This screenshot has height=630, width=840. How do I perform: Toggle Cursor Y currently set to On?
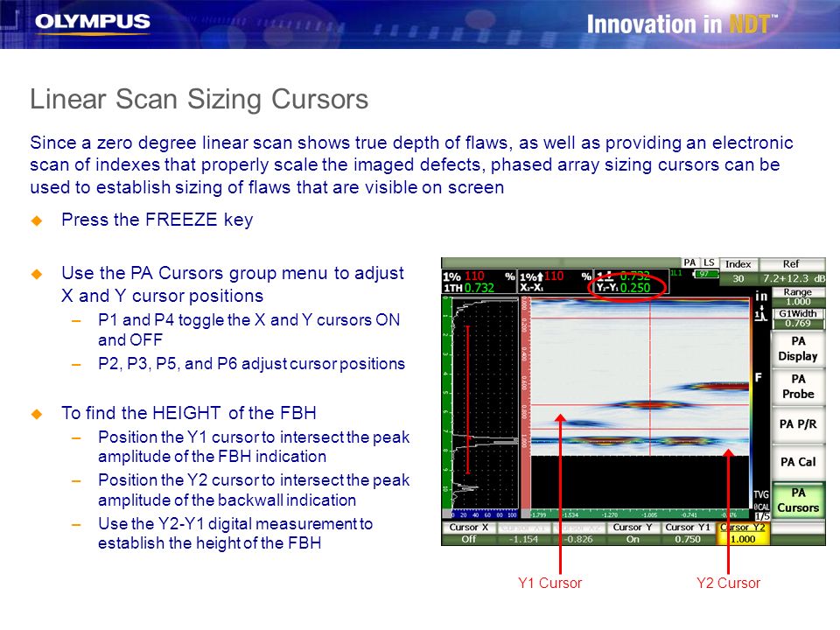pos(633,534)
